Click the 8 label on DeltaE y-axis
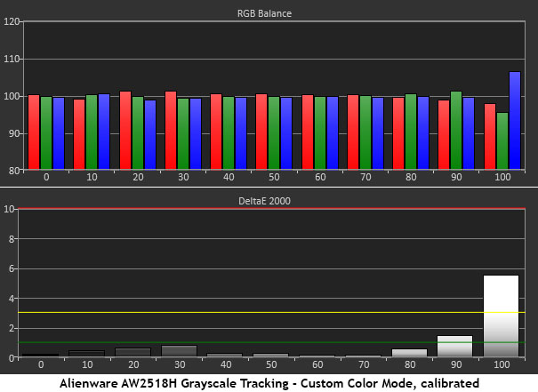The image size is (538, 392). tap(12, 239)
